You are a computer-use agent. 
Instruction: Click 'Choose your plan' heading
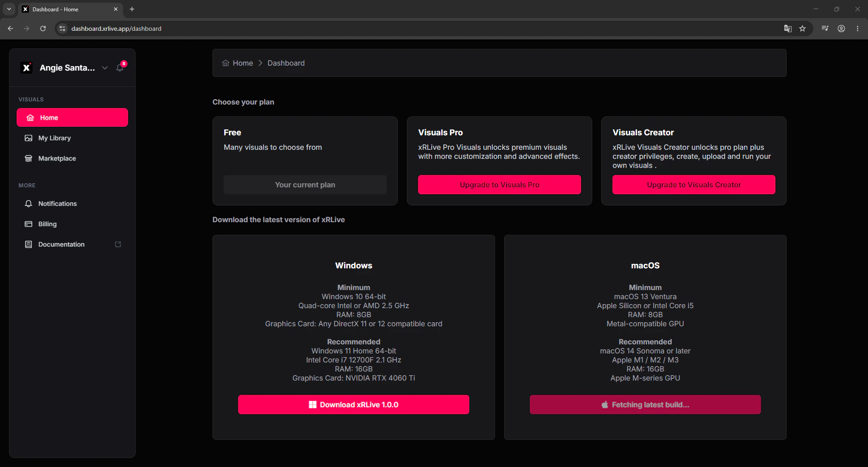point(243,102)
